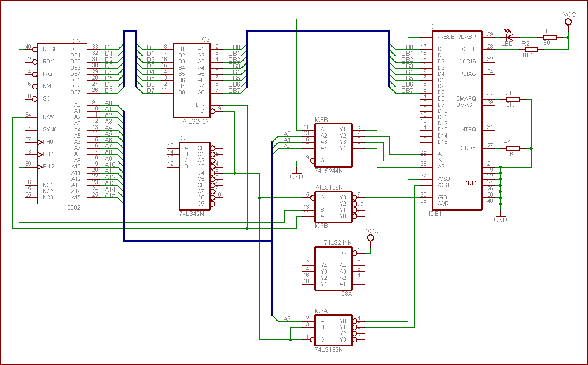
Task: Select the IC8B 74LS244N buffer
Action: [333, 145]
